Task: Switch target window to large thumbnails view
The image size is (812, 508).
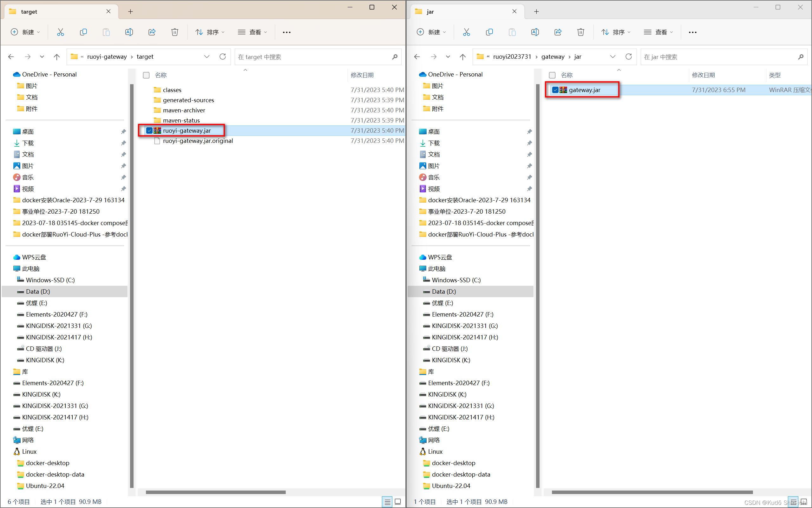Action: tap(398, 502)
